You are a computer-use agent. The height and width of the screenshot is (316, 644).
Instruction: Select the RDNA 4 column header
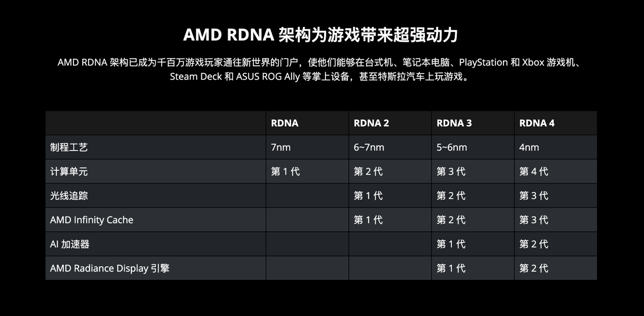click(x=537, y=123)
